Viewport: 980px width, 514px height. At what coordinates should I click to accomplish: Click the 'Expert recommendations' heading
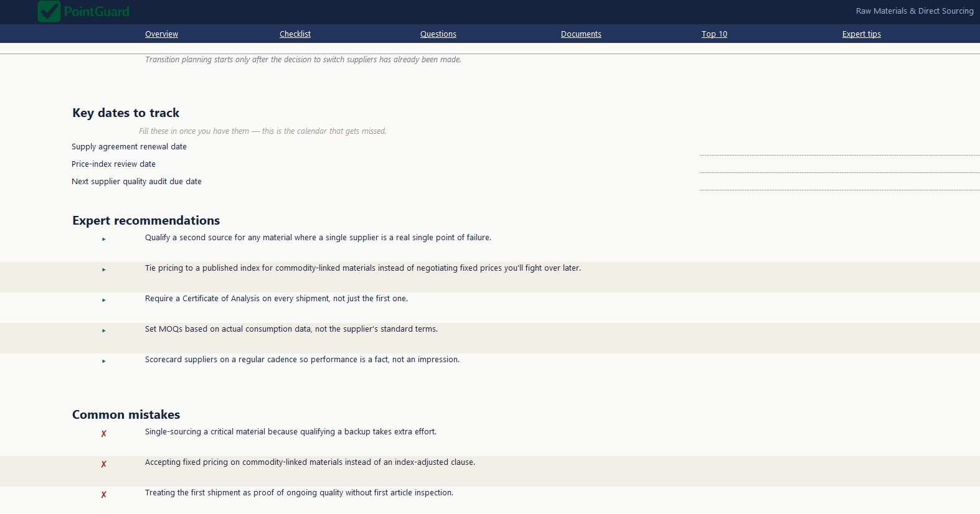point(146,220)
